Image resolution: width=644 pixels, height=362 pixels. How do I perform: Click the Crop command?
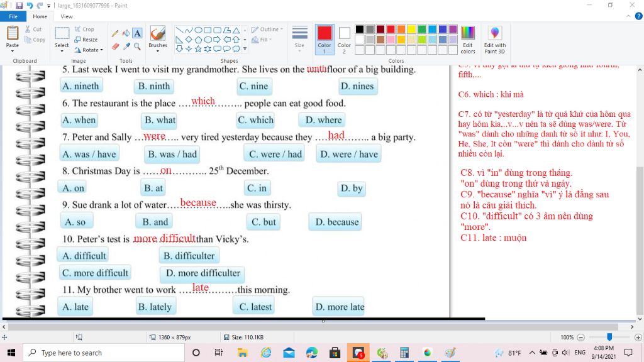84,29
